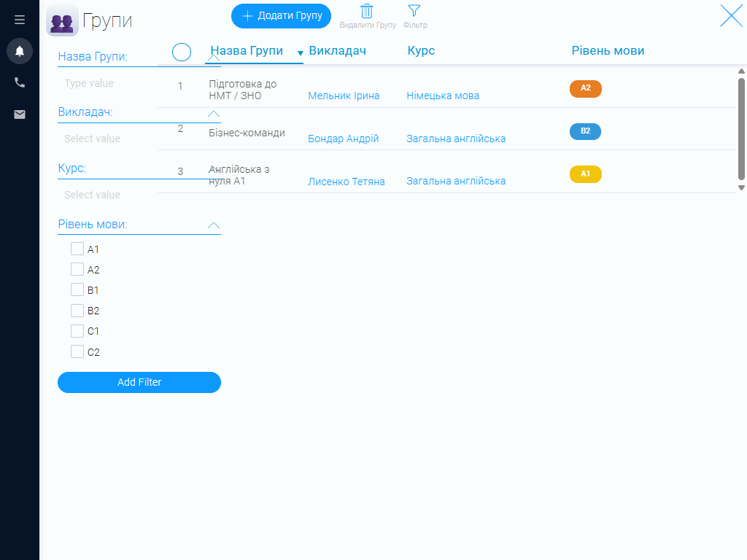Check the C1 language level checkbox
Screen dimensions: 747x560
tap(77, 331)
